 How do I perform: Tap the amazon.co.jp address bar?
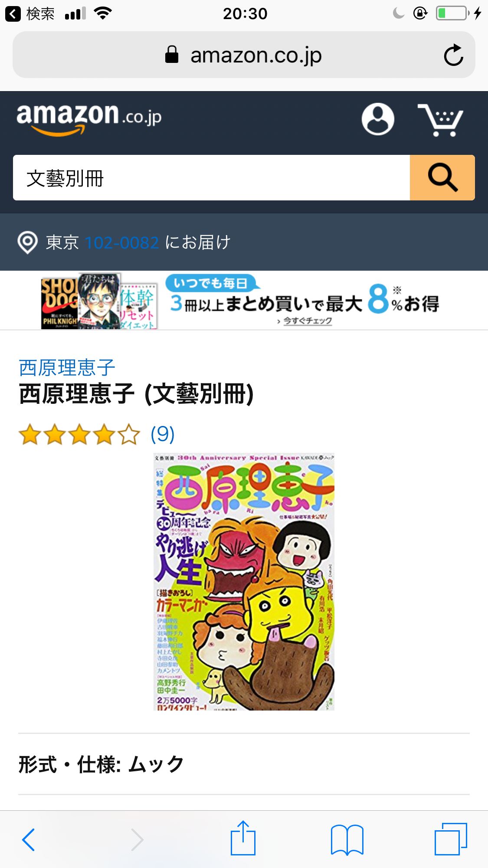coord(244,55)
